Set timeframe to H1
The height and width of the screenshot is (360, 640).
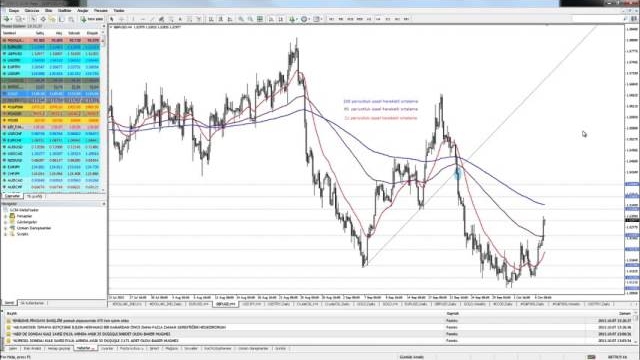tap(369, 19)
